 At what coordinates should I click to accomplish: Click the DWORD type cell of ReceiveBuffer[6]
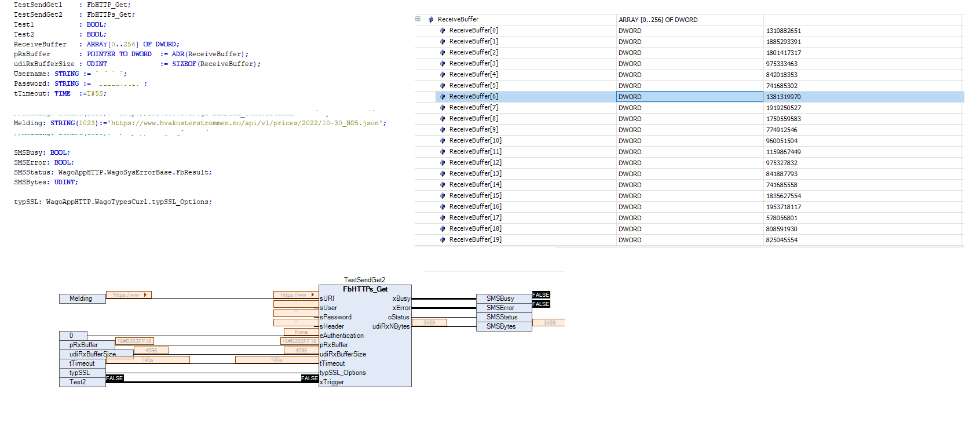tap(690, 97)
